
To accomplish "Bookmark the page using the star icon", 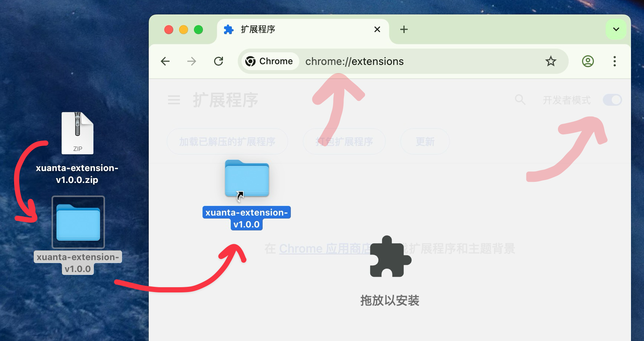I will click(x=551, y=61).
